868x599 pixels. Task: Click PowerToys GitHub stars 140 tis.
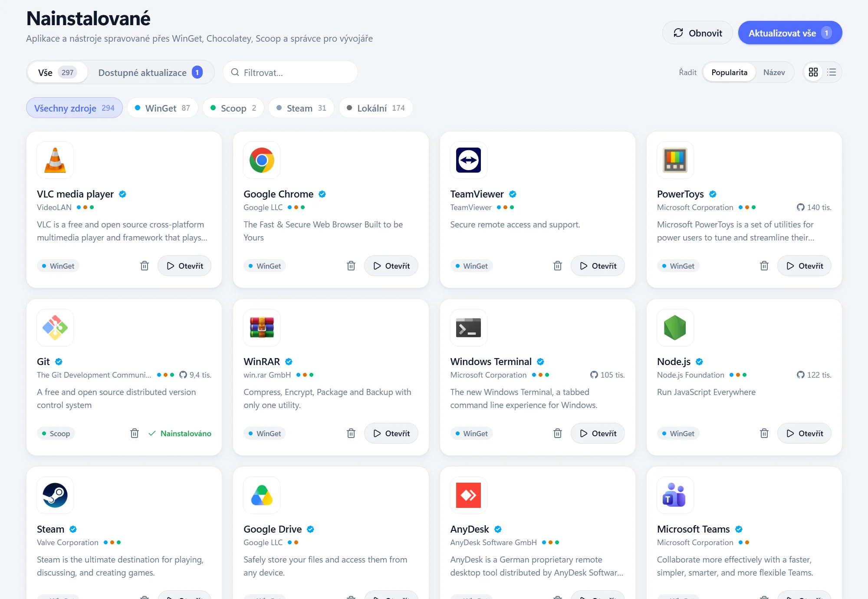point(814,207)
